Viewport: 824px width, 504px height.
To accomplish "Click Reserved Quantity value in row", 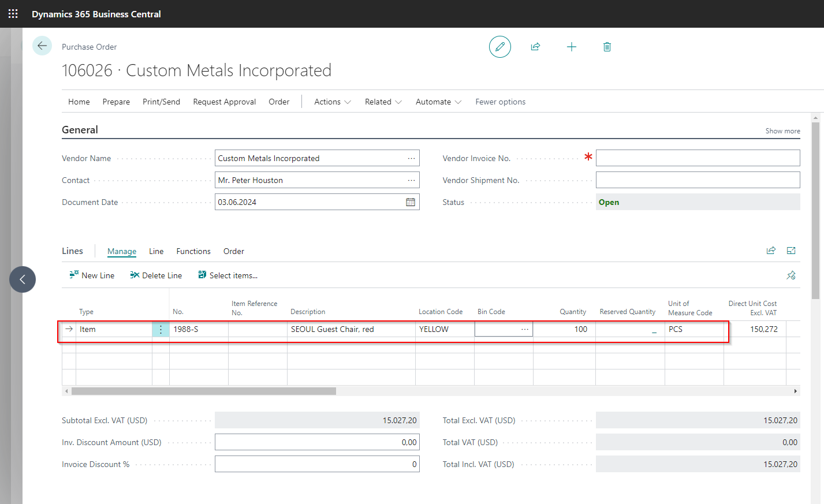I will (630, 329).
